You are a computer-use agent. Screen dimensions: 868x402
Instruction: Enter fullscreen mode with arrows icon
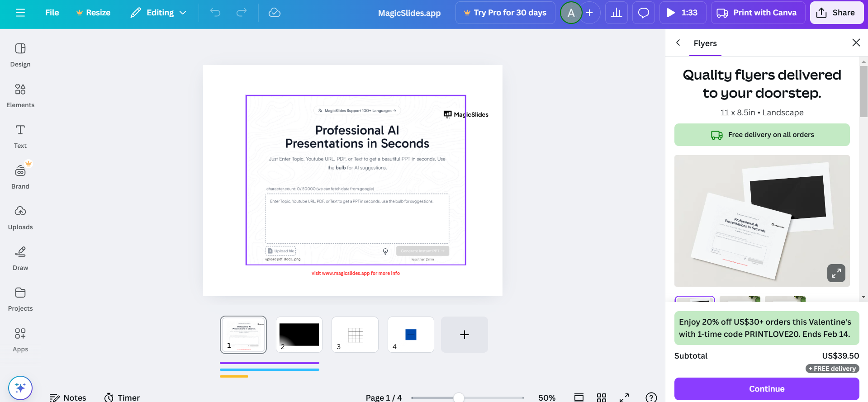624,397
